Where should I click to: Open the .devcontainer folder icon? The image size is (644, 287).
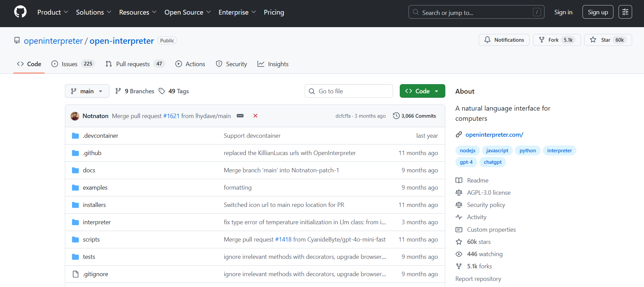(75, 136)
